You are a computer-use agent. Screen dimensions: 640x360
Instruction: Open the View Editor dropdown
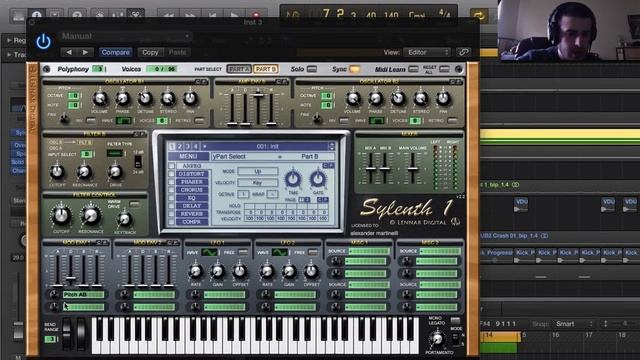coord(427,52)
